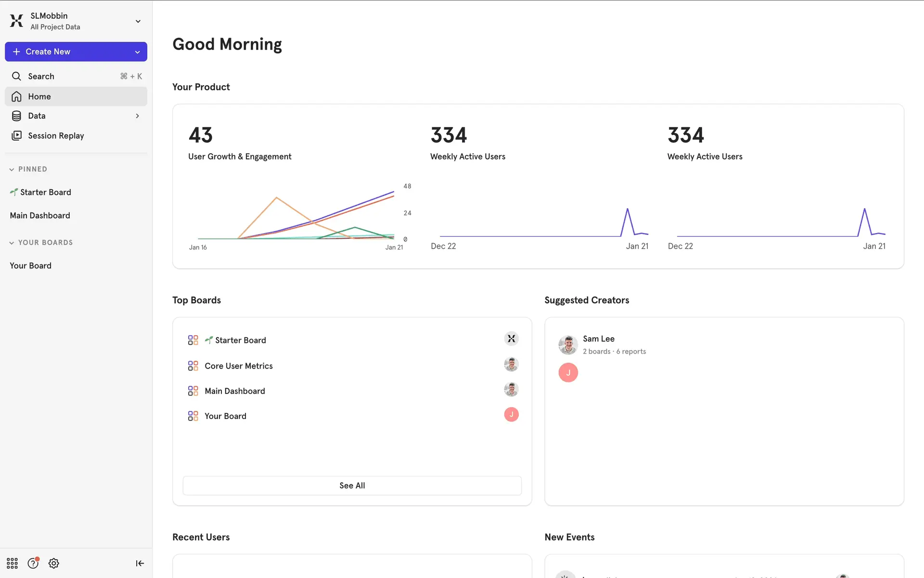
Task: Open Your Board in Top Boards
Action: [x=225, y=416]
